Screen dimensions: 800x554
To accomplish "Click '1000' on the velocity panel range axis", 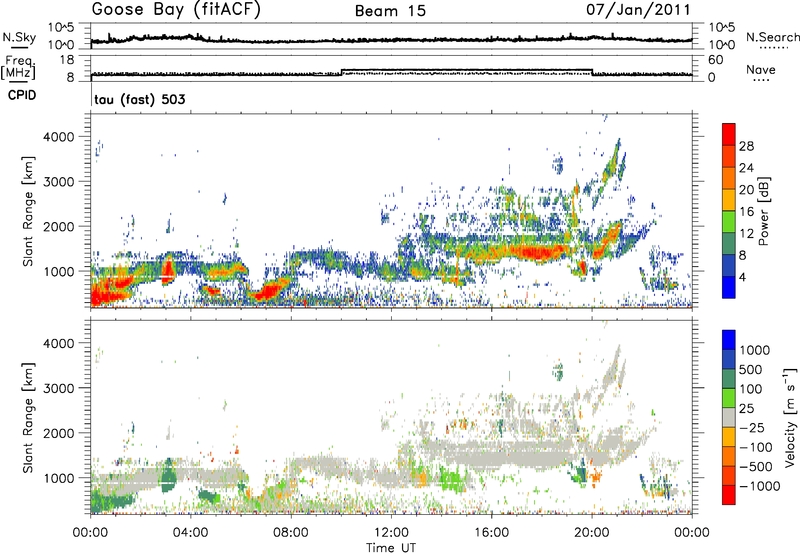I will click(x=59, y=478).
